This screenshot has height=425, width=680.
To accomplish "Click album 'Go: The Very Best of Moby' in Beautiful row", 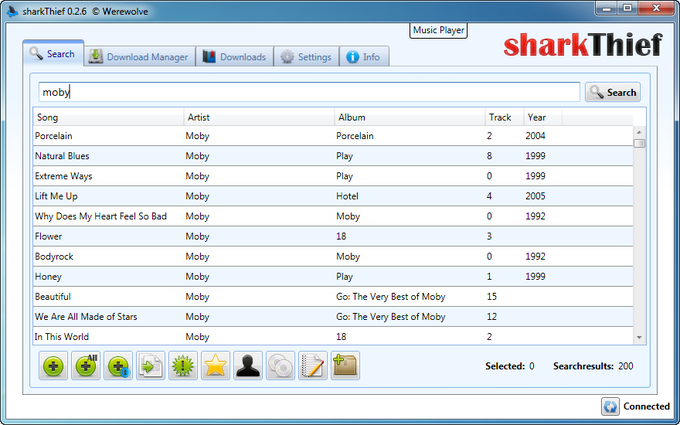I will pyautogui.click(x=391, y=297).
